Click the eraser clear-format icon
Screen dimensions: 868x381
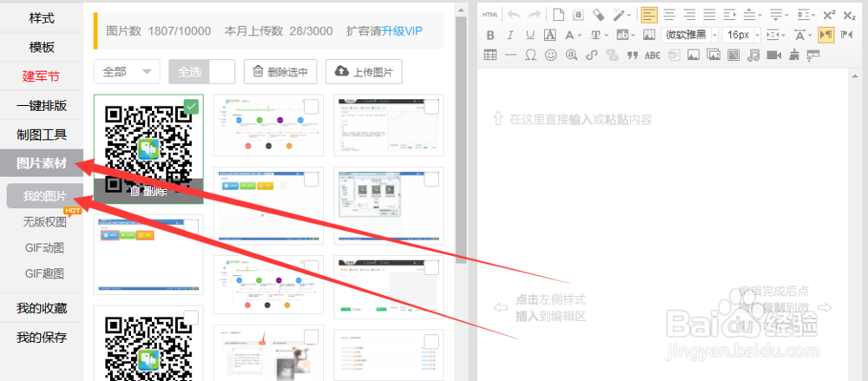pos(598,15)
